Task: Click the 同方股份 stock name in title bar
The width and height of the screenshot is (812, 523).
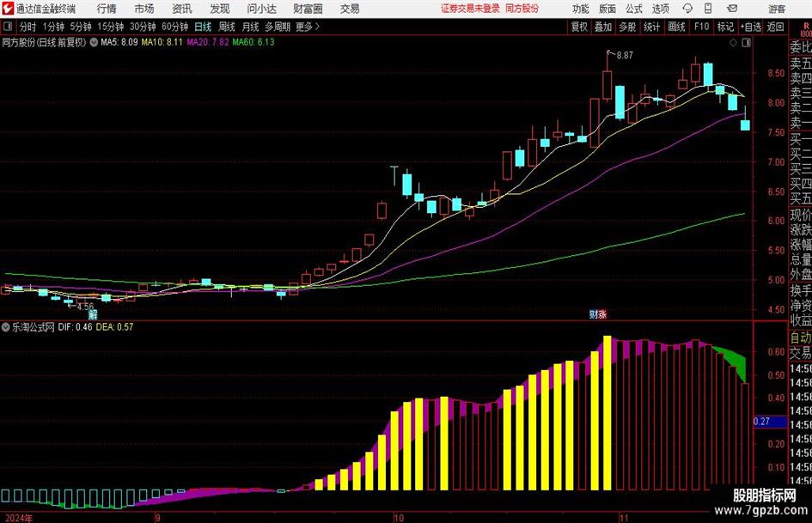Action: (x=522, y=9)
